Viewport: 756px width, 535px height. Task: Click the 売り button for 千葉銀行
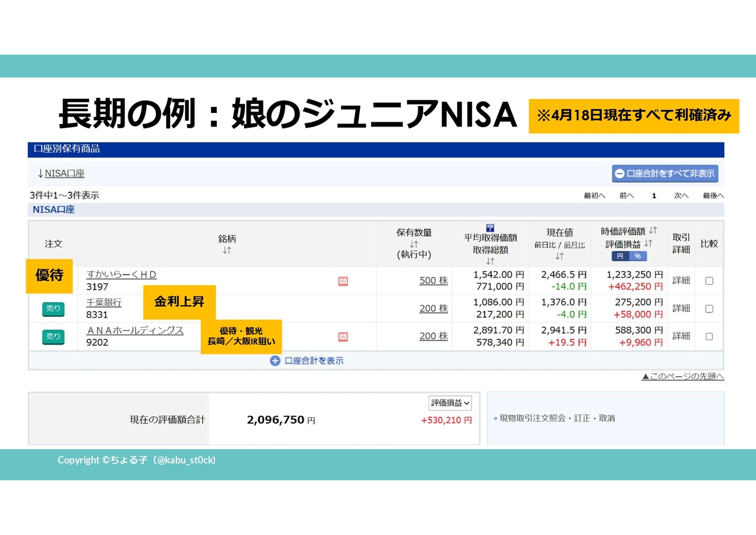53,309
